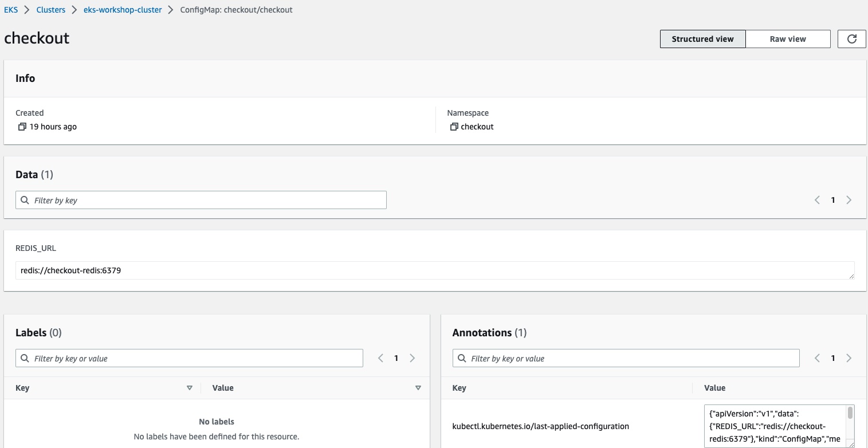Copy the checkout namespace via copy icon
Screen dimensions: 868x448
(453, 127)
